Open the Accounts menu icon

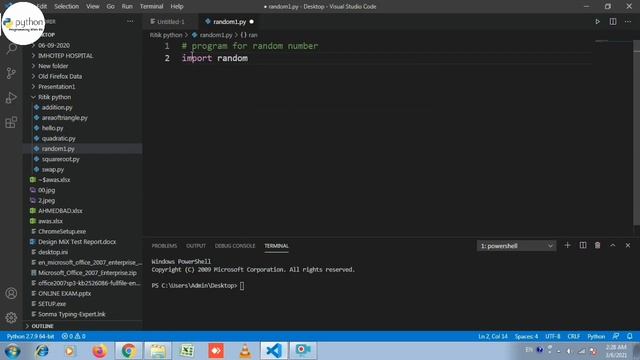[x=11, y=293]
